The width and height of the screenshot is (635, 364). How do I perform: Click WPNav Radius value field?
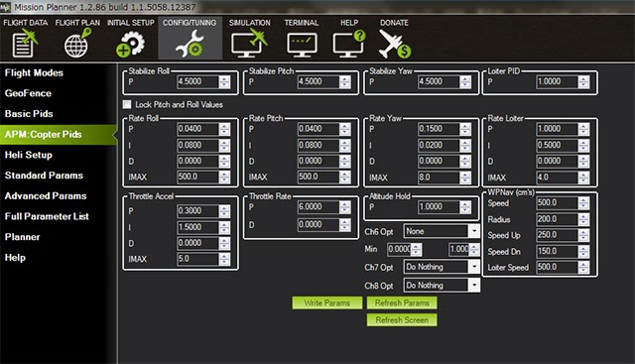click(557, 219)
